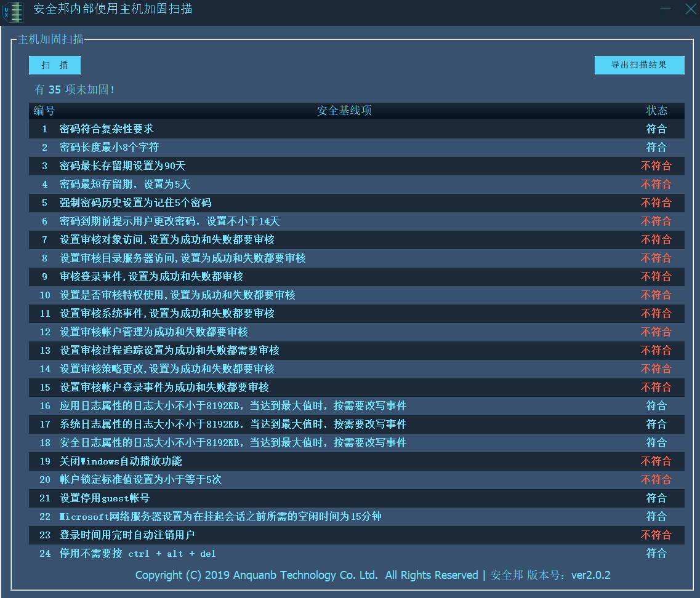Select row 设置审核策略更改
700x598 pixels.
click(356, 369)
